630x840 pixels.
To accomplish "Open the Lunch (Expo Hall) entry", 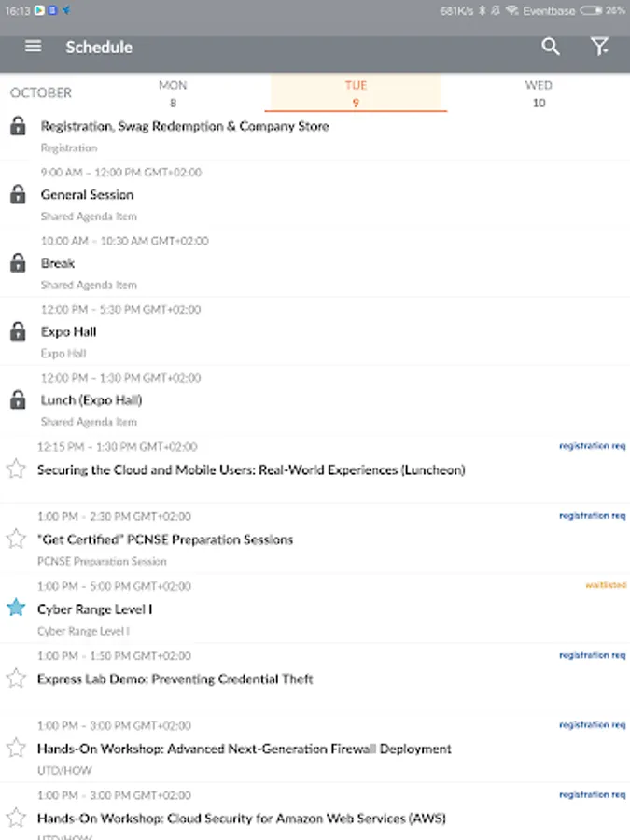I will tap(91, 400).
